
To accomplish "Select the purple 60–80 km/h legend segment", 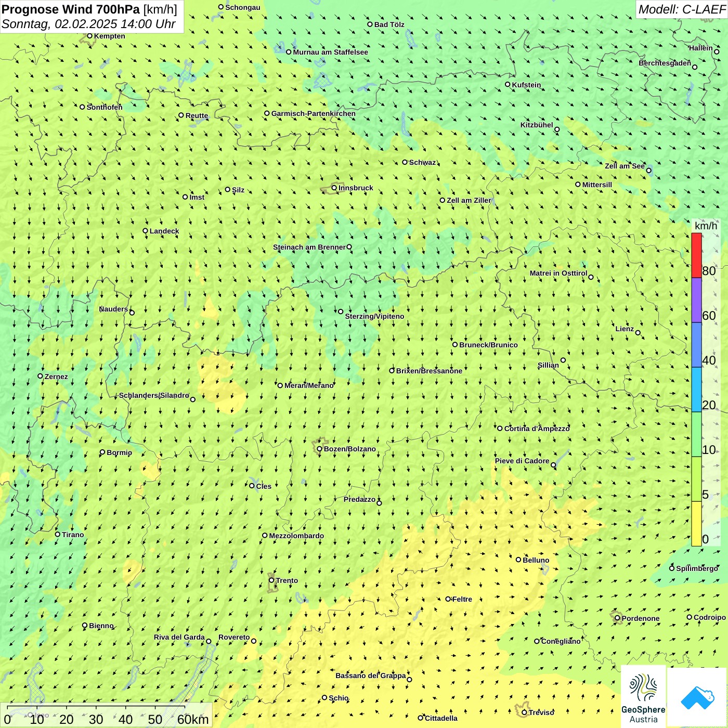I will (696, 301).
